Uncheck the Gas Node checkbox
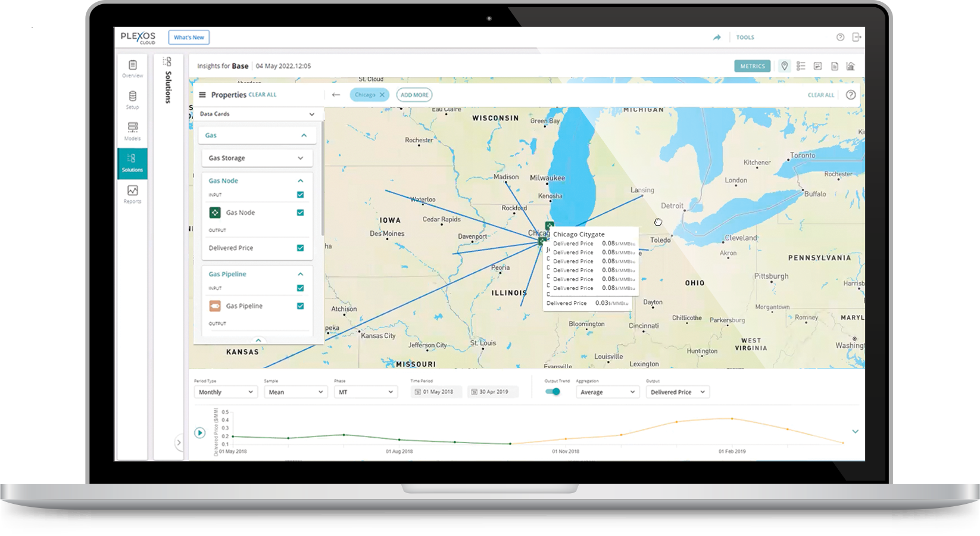This screenshot has height=536, width=980. point(300,213)
